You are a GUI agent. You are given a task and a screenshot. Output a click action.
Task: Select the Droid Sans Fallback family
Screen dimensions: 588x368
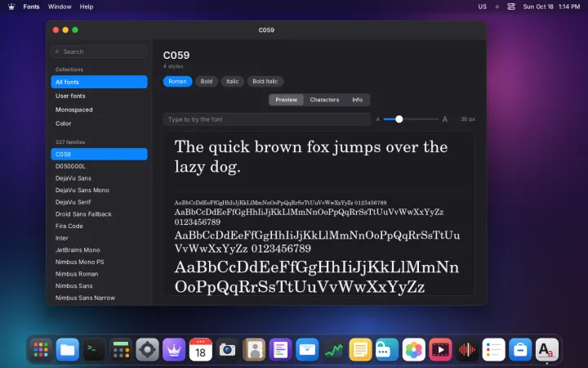point(99,214)
